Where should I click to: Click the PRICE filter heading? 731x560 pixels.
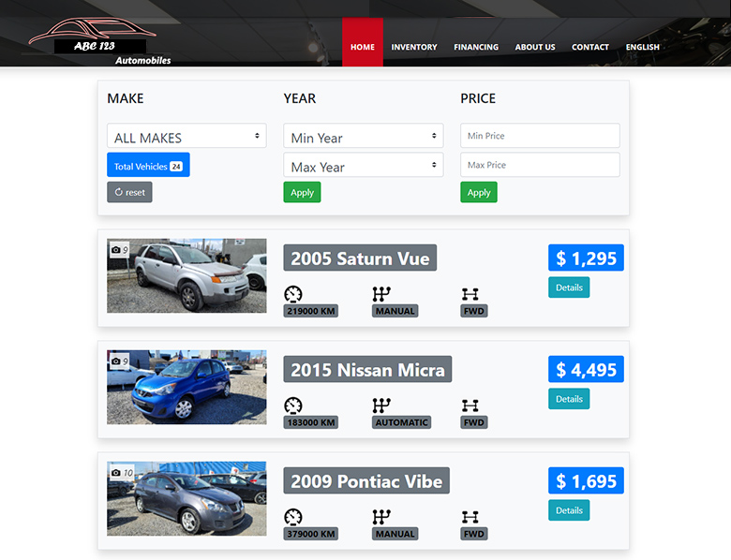(478, 98)
